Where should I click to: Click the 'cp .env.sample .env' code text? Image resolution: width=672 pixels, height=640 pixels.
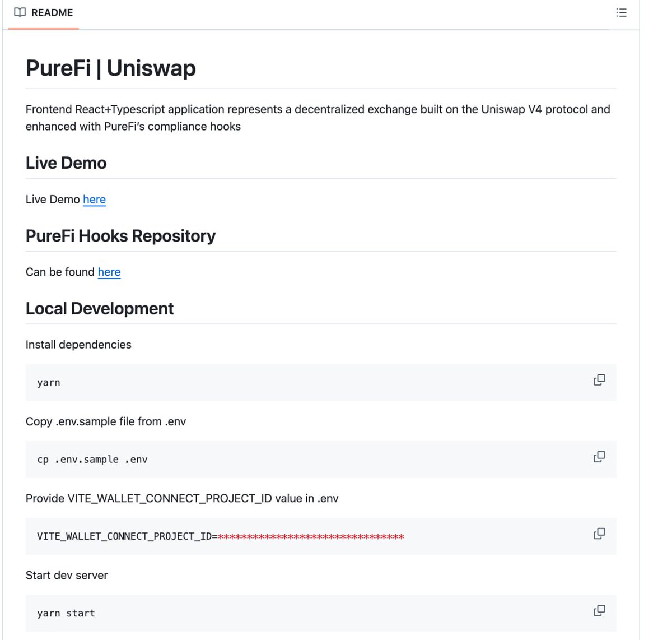pos(92,460)
